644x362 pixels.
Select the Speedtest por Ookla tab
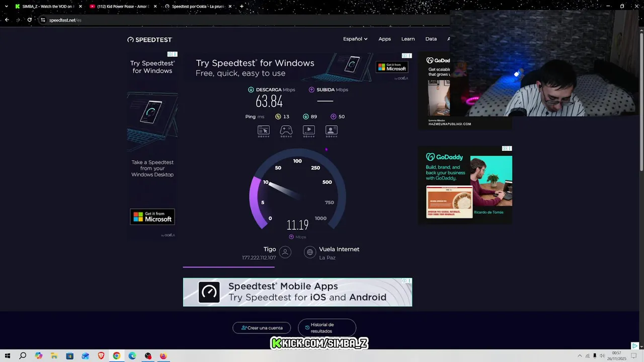pos(198,6)
